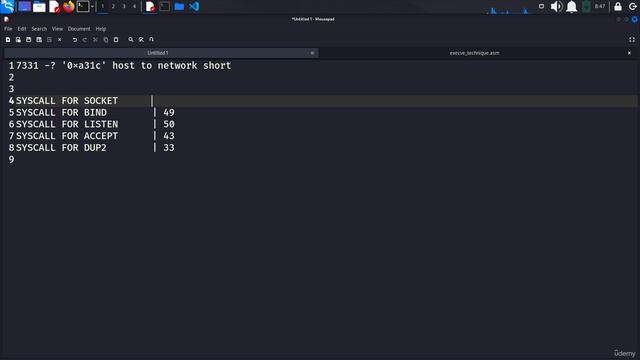Close the Untitled 1 tab
The image size is (640, 360).
(x=312, y=53)
